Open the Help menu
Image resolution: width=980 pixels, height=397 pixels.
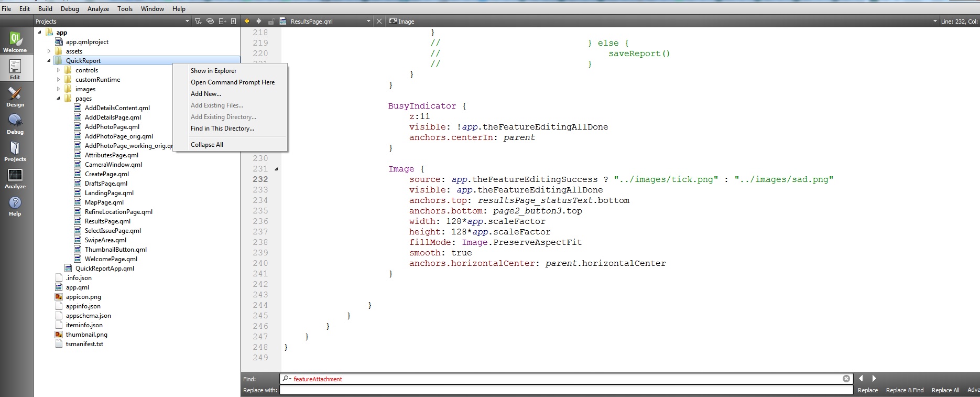(x=179, y=9)
